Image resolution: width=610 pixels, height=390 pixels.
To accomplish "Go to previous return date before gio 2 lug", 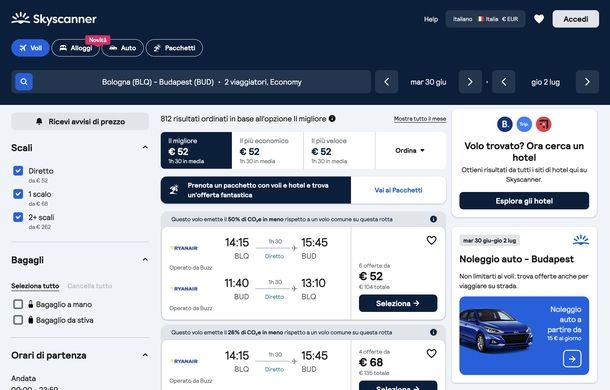I will pyautogui.click(x=504, y=82).
